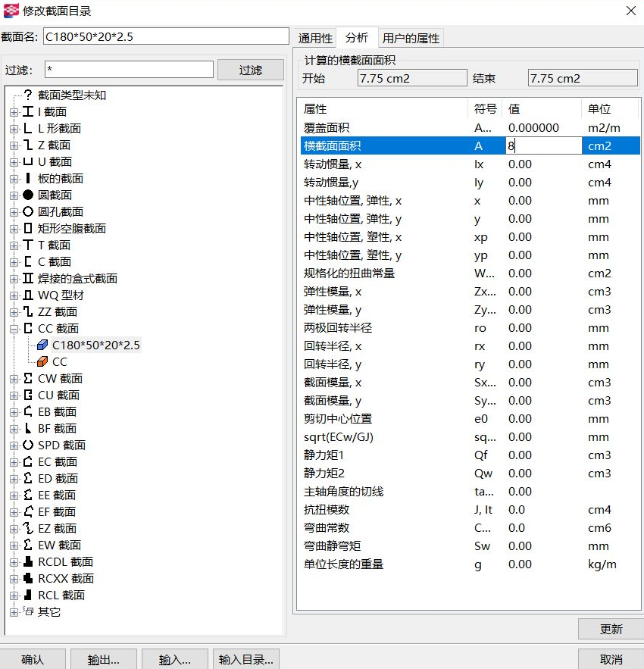This screenshot has width=644, height=669.
Task: Select the 截面类型未知 question mark icon
Action: 28,95
